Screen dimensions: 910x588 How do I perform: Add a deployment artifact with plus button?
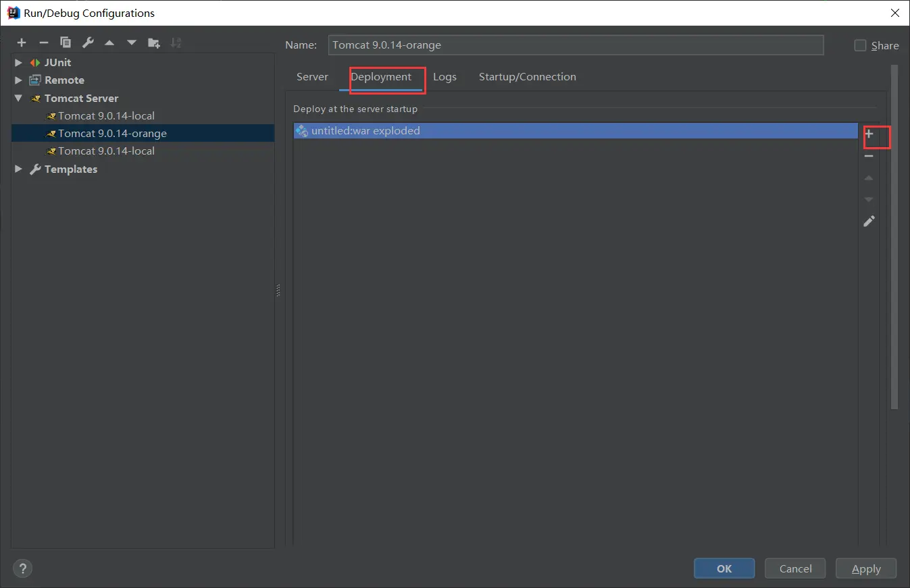click(869, 134)
